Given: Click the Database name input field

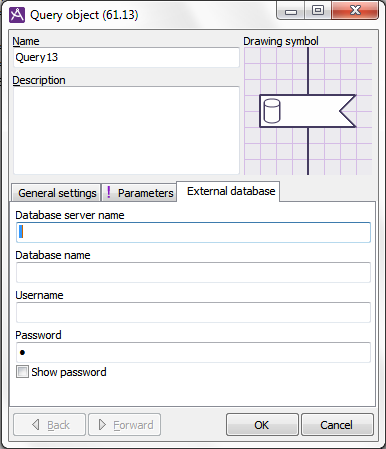Looking at the screenshot, I should coord(193,272).
